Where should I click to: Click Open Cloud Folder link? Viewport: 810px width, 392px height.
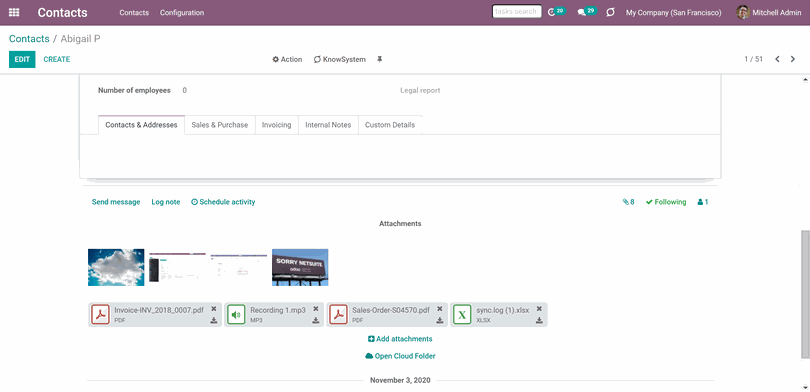click(x=400, y=356)
